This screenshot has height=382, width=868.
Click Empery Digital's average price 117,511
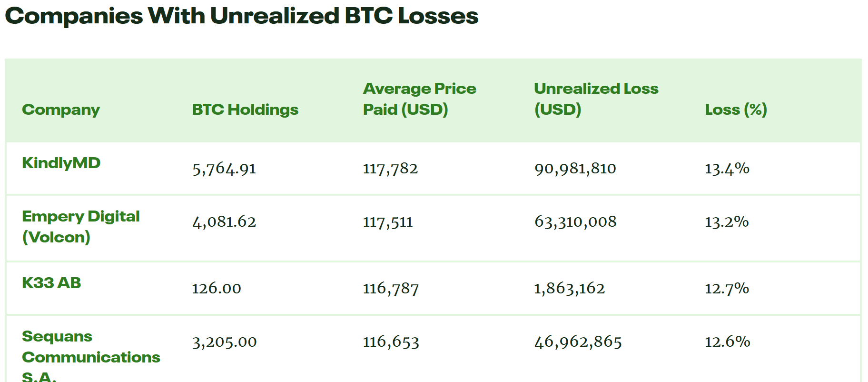388,222
